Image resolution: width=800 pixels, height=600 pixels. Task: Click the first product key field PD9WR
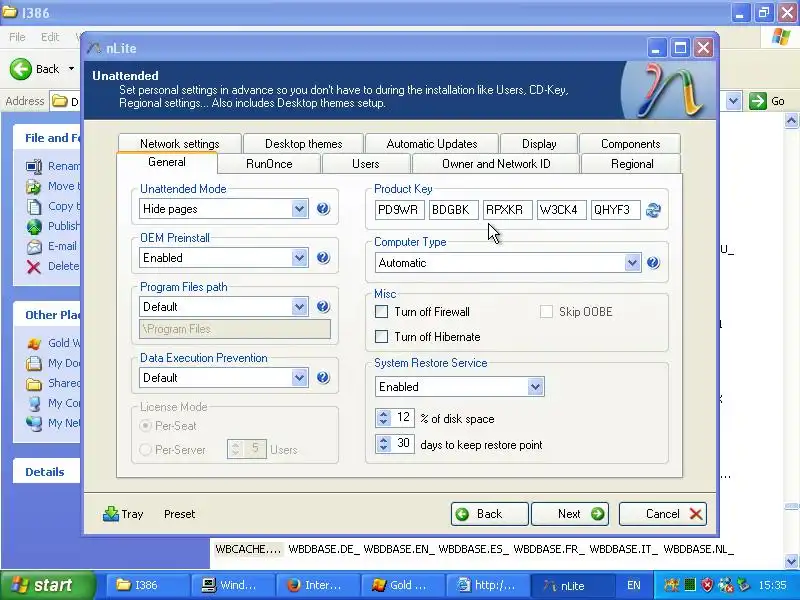click(399, 210)
